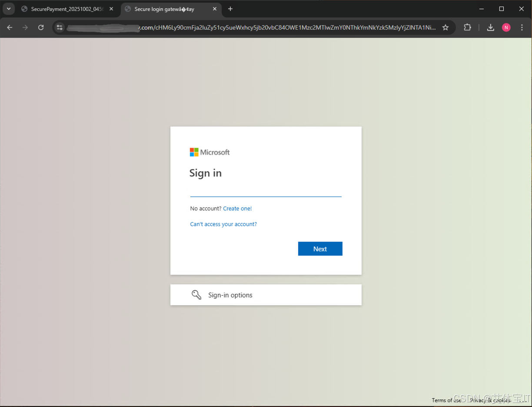This screenshot has height=407, width=532.
Task: Go back with the browser back arrow
Action: [x=10, y=27]
